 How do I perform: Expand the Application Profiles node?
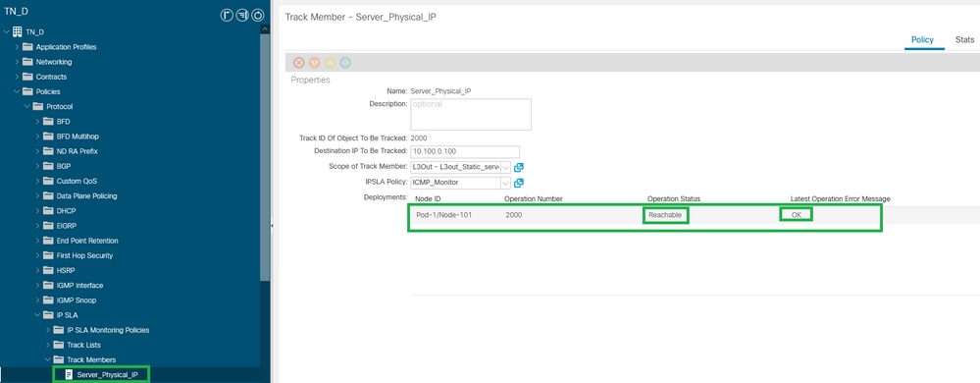pyautogui.click(x=17, y=47)
